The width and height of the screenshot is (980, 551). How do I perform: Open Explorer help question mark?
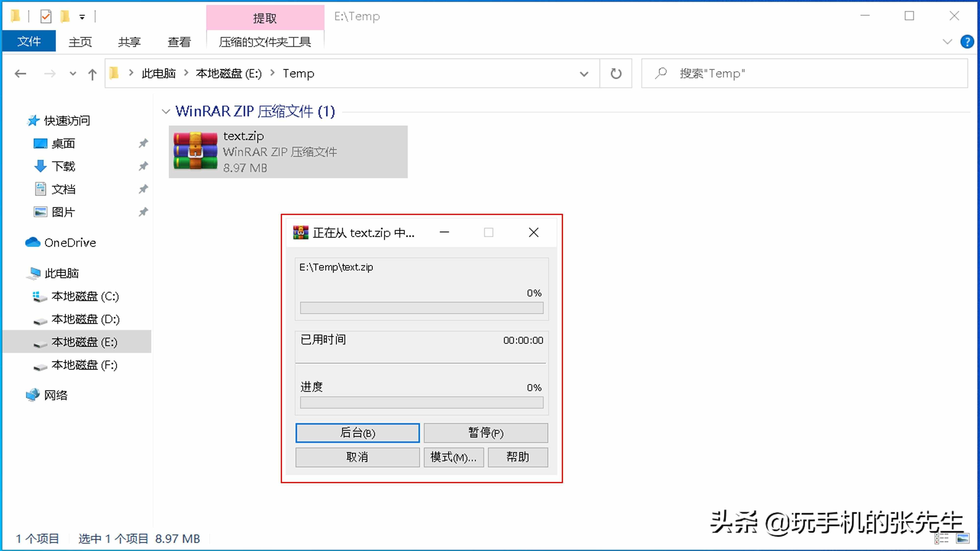tap(967, 41)
